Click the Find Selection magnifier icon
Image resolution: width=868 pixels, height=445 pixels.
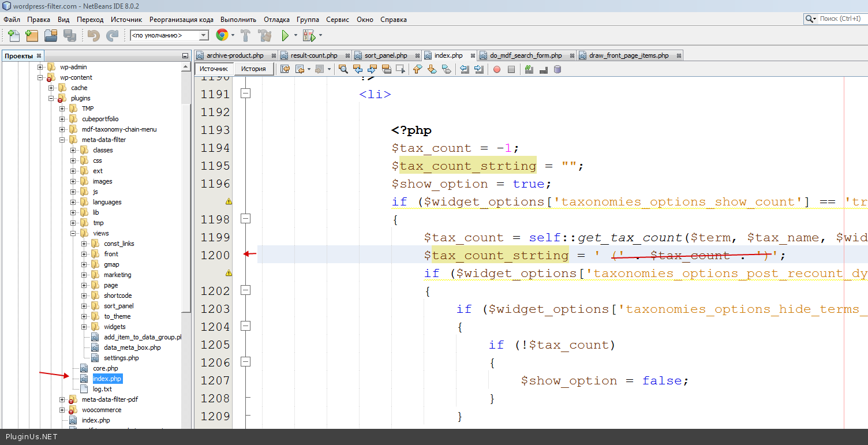(x=343, y=69)
